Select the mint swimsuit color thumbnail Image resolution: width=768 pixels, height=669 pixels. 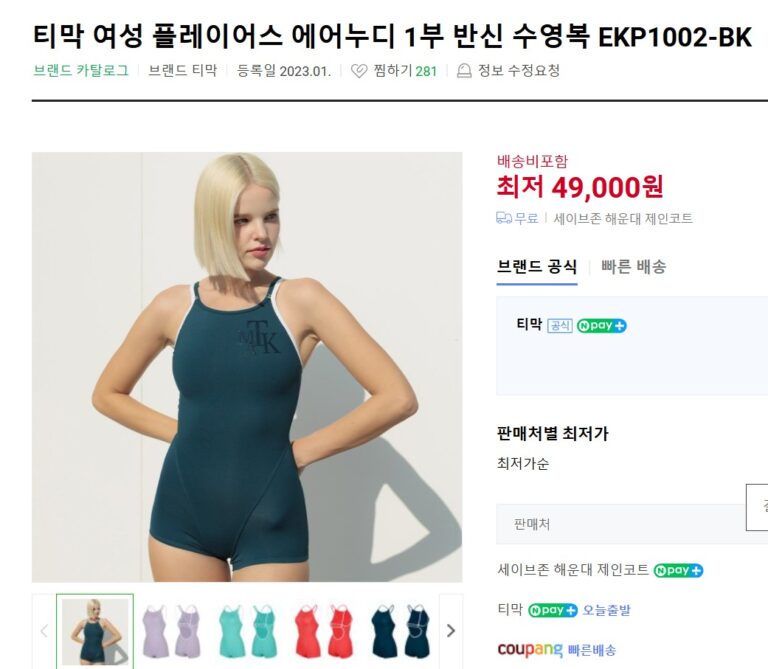(x=248, y=631)
